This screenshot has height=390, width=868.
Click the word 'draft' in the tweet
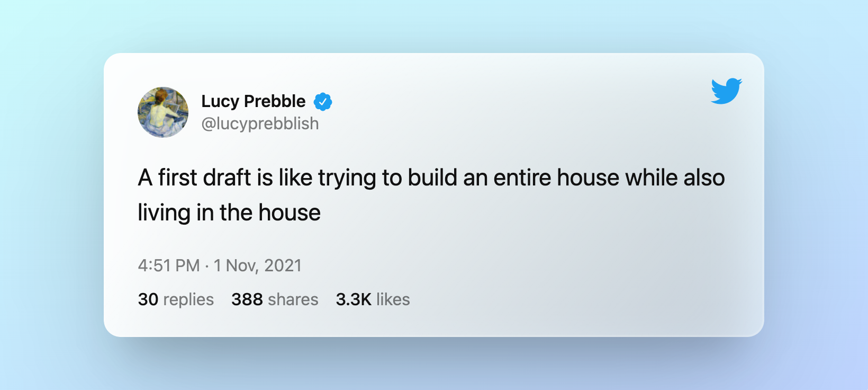tap(227, 178)
